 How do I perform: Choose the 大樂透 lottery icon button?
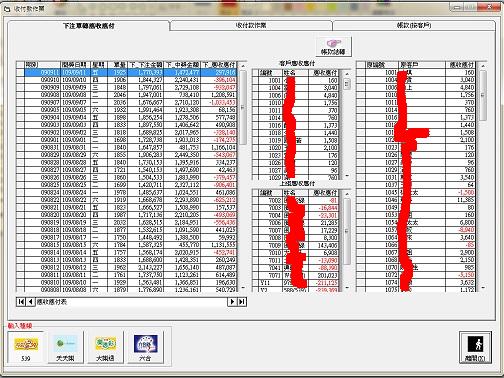pos(105,347)
